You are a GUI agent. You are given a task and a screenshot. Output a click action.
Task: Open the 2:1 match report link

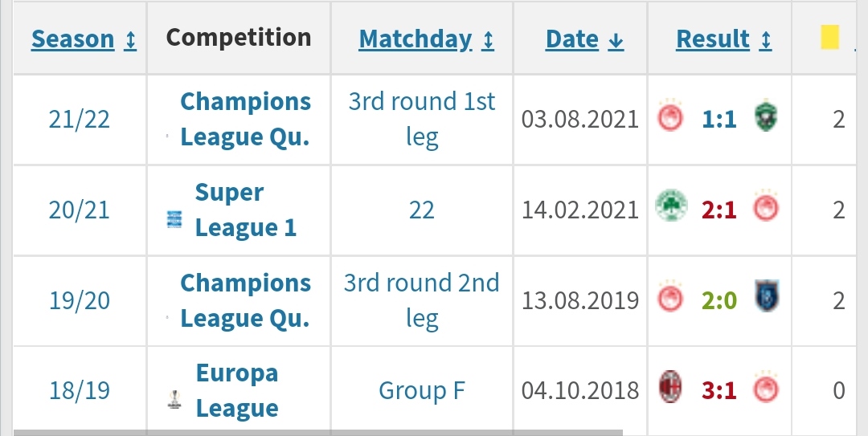(719, 210)
